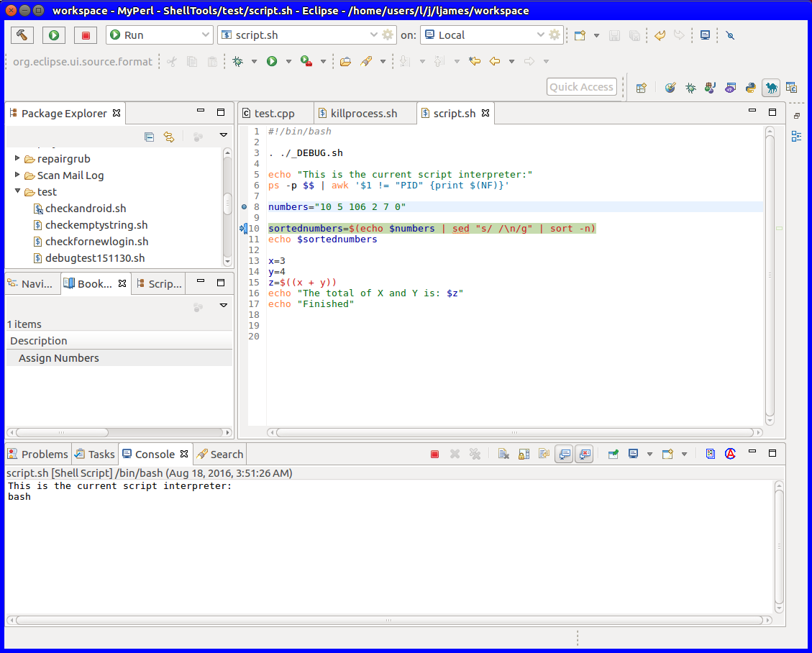Screen dimensions: 812x653
Task: Click Collapse All in Package Explorer
Action: tap(149, 137)
